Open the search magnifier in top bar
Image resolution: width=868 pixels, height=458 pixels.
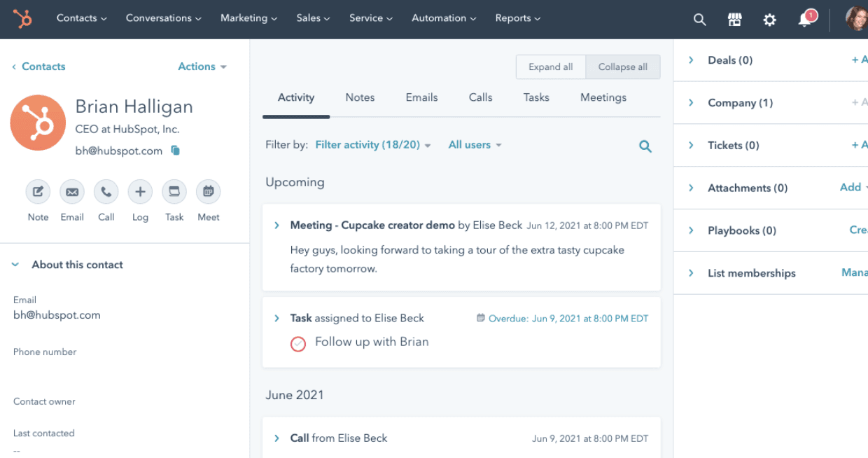pyautogui.click(x=699, y=20)
